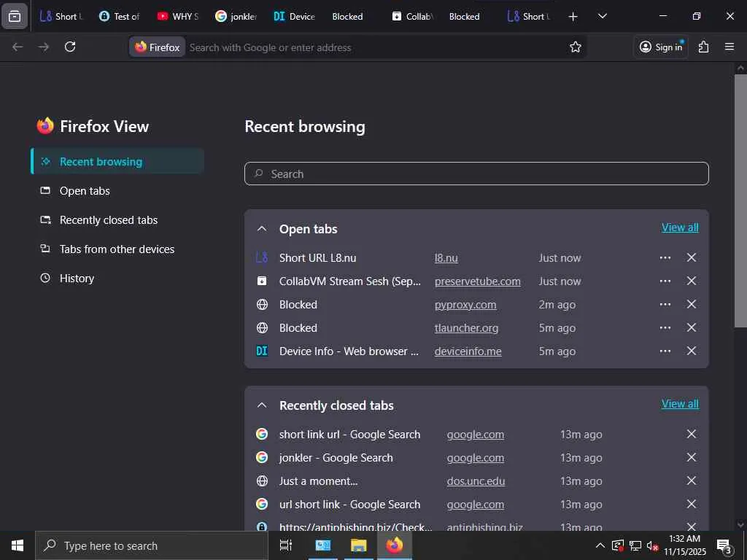Click the preservetube.com link
Image resolution: width=747 pixels, height=560 pixels.
pyautogui.click(x=477, y=281)
